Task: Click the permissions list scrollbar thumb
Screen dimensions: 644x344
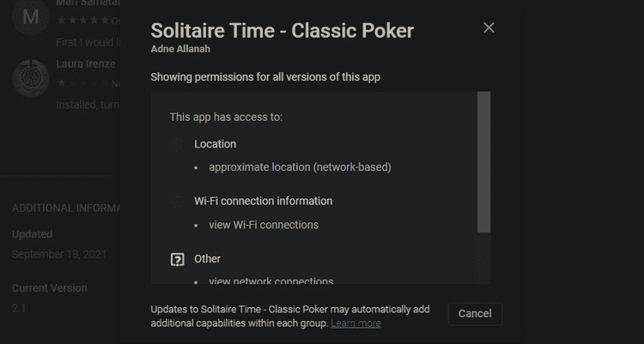Action: [x=483, y=163]
